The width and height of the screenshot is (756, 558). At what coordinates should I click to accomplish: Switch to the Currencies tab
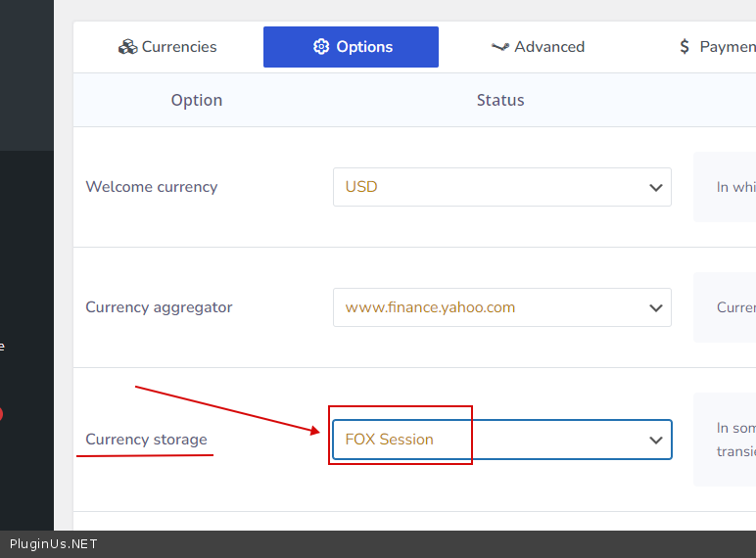[x=167, y=47]
